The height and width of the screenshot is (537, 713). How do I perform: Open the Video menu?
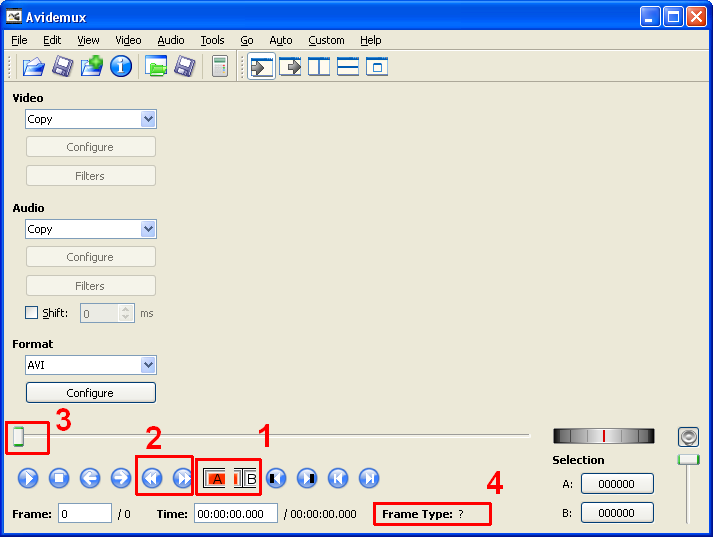click(x=128, y=40)
